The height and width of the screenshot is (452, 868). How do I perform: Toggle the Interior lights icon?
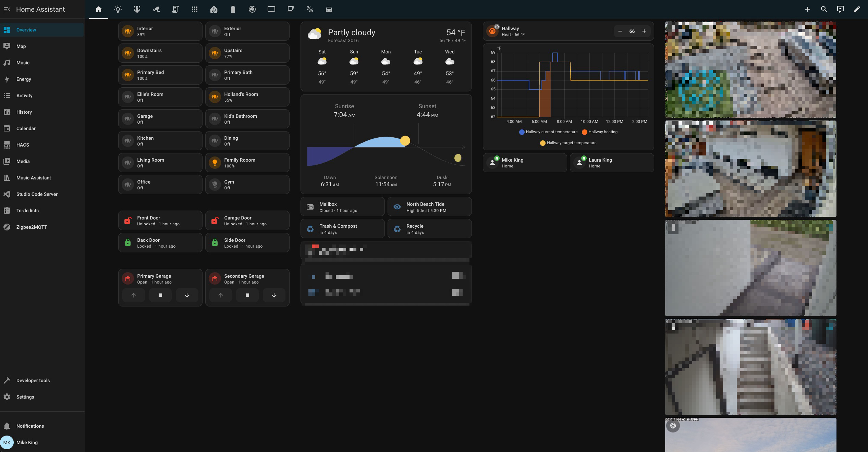coord(127,31)
